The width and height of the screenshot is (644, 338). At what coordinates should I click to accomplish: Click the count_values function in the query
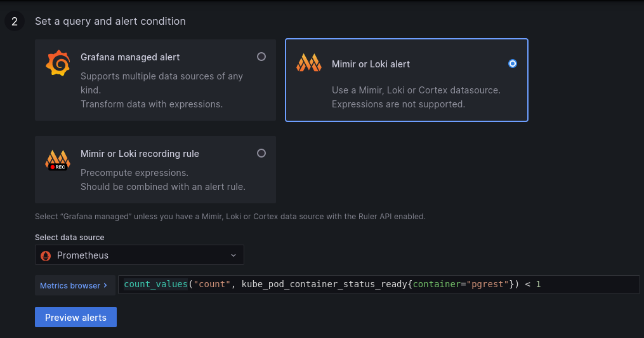point(155,284)
